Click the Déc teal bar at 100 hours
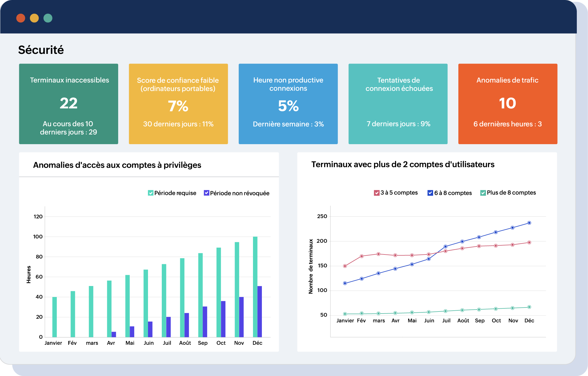The width and height of the screenshot is (588, 376). point(255,287)
